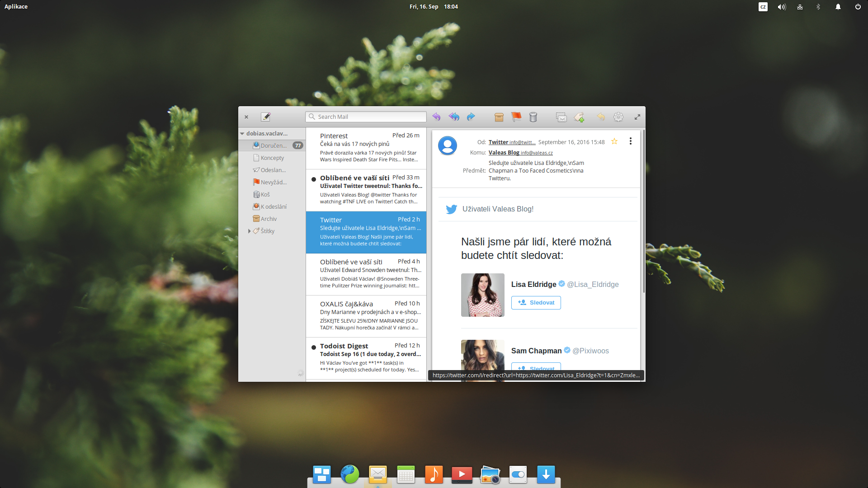This screenshot has width=868, height=488.
Task: Open the Pinterest email
Action: [x=366, y=148]
